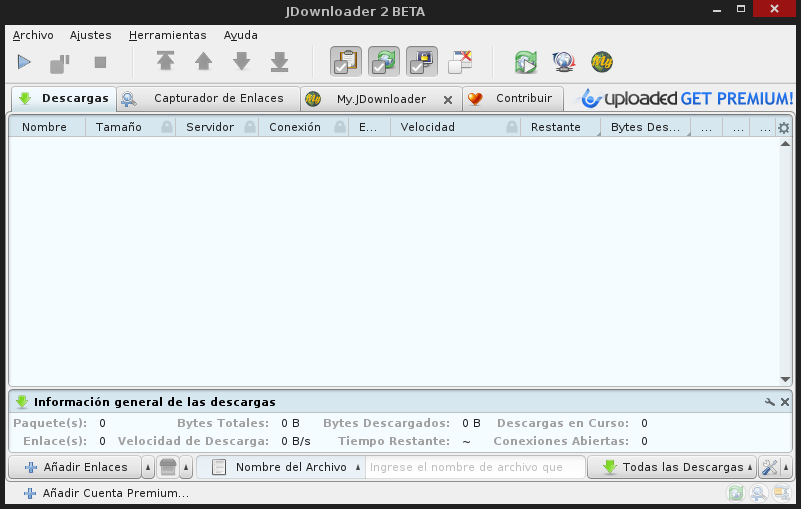The image size is (801, 509).
Task: Click the last status bar icon at bottom-right
Action: (x=782, y=493)
